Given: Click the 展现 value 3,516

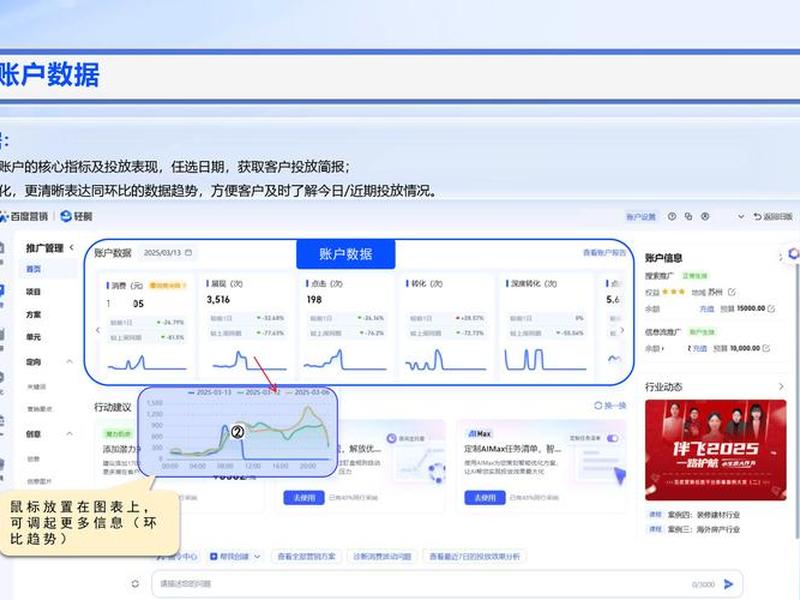Looking at the screenshot, I should click(x=218, y=299).
